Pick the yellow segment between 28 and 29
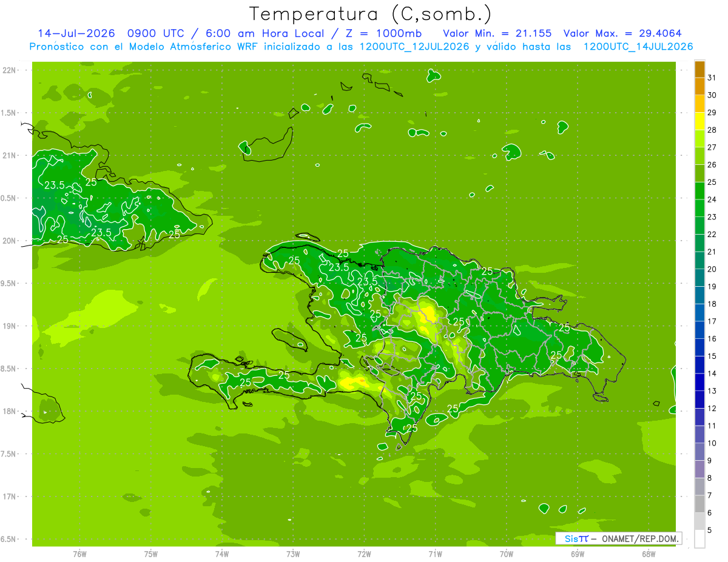Viewport: 728px width, 562px height. (699, 121)
